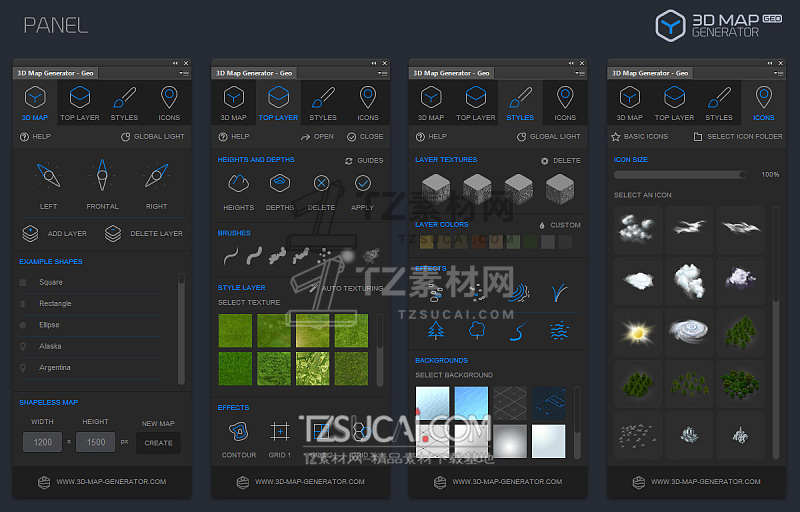This screenshot has height=512, width=800.
Task: Click the example shapes list scrollbar
Action: pyautogui.click(x=181, y=329)
